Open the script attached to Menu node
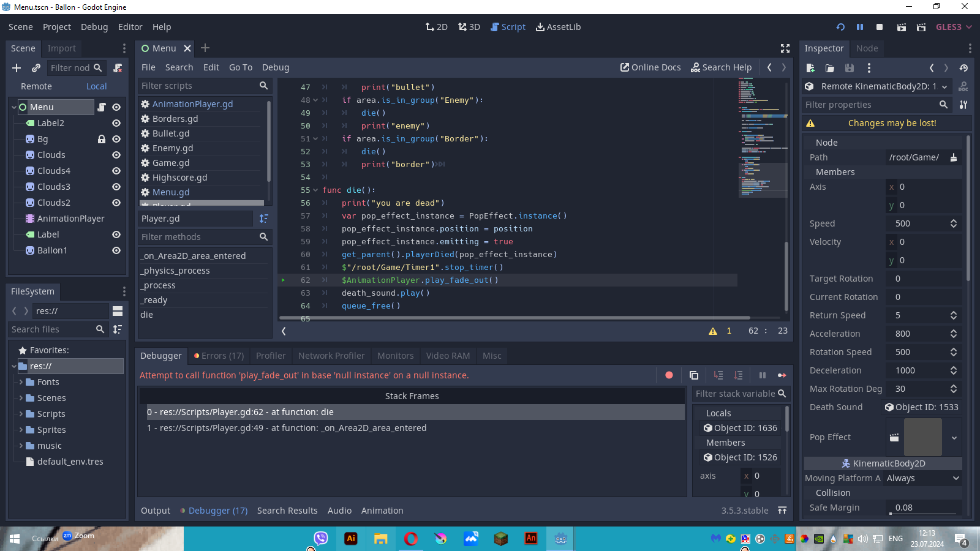Viewport: 980px width, 551px height. 102,107
